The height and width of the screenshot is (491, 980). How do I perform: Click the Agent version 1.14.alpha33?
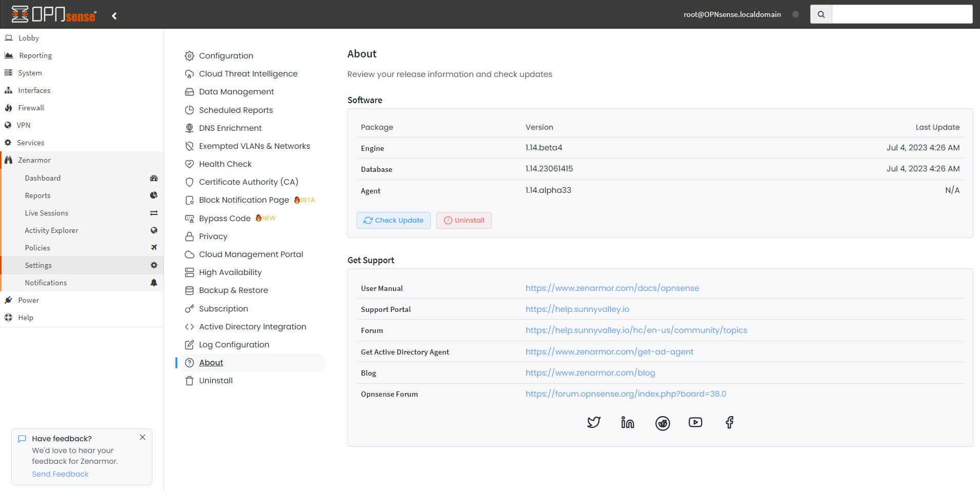[x=548, y=190]
